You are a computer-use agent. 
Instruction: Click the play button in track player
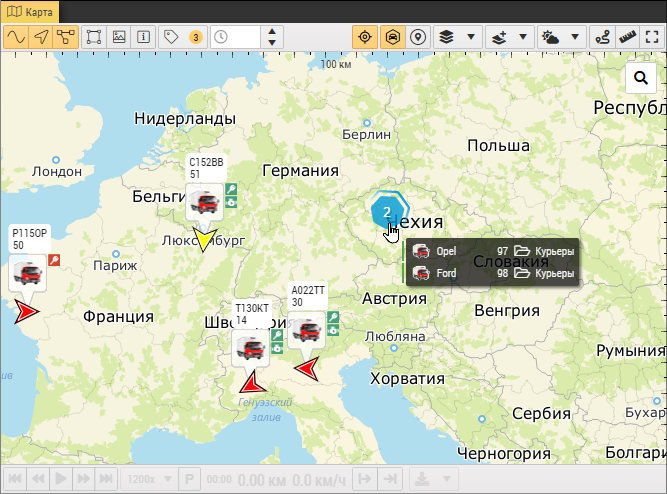click(61, 479)
